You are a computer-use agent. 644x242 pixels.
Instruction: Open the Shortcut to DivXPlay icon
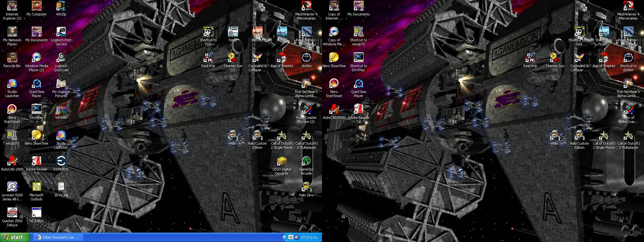[358, 62]
